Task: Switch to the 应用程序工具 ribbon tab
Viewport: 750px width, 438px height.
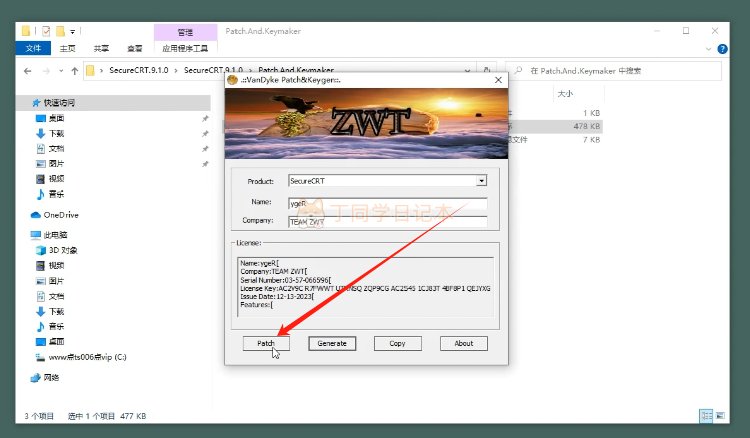Action: click(185, 48)
